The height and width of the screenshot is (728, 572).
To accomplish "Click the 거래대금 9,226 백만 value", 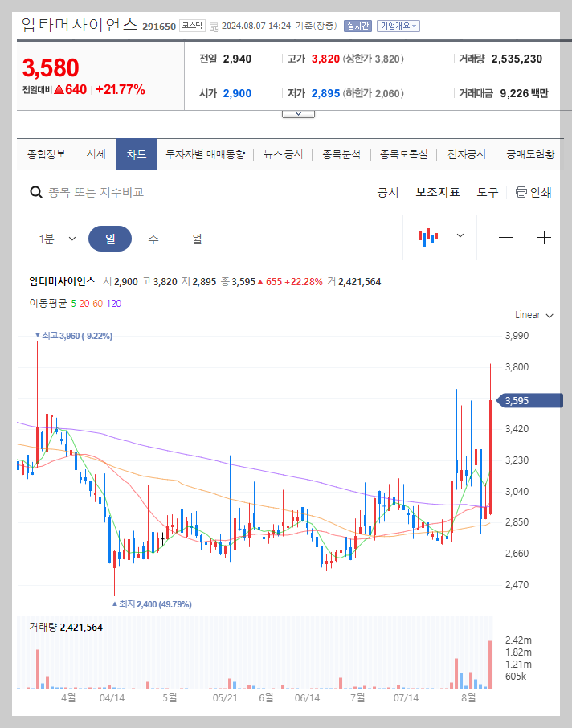I will (x=524, y=93).
